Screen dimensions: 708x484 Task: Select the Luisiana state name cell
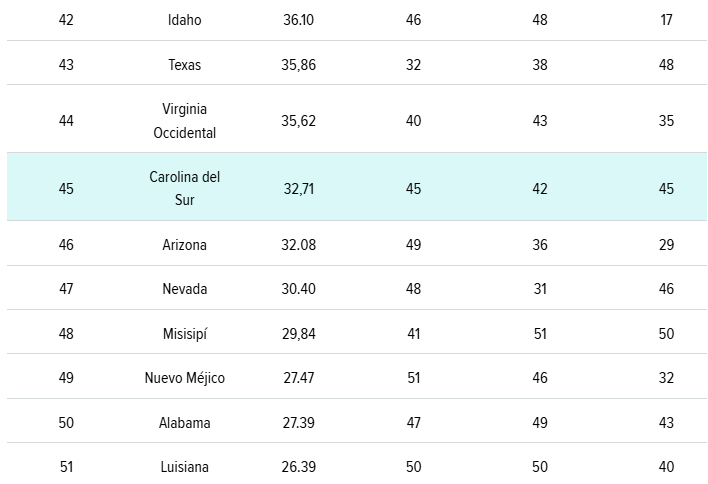point(185,467)
